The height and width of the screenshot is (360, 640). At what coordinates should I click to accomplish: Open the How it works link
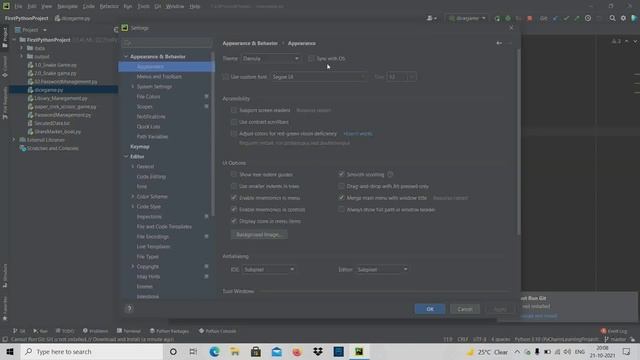click(x=358, y=133)
